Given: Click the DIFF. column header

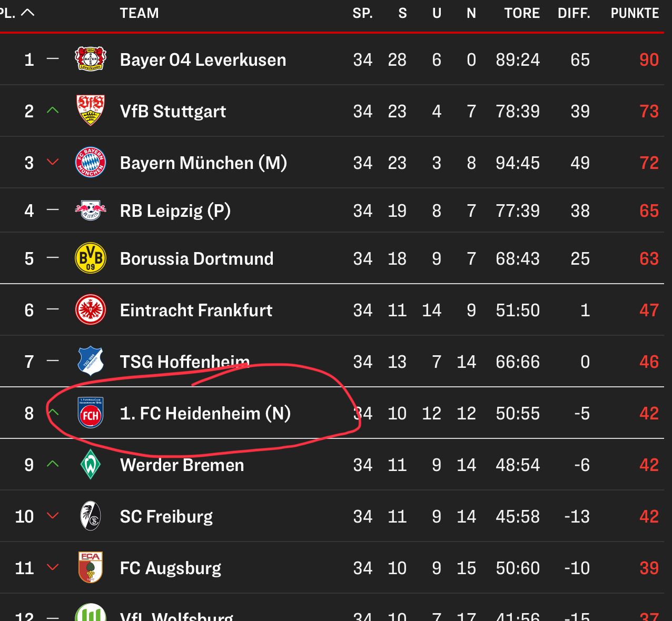Looking at the screenshot, I should point(574,13).
